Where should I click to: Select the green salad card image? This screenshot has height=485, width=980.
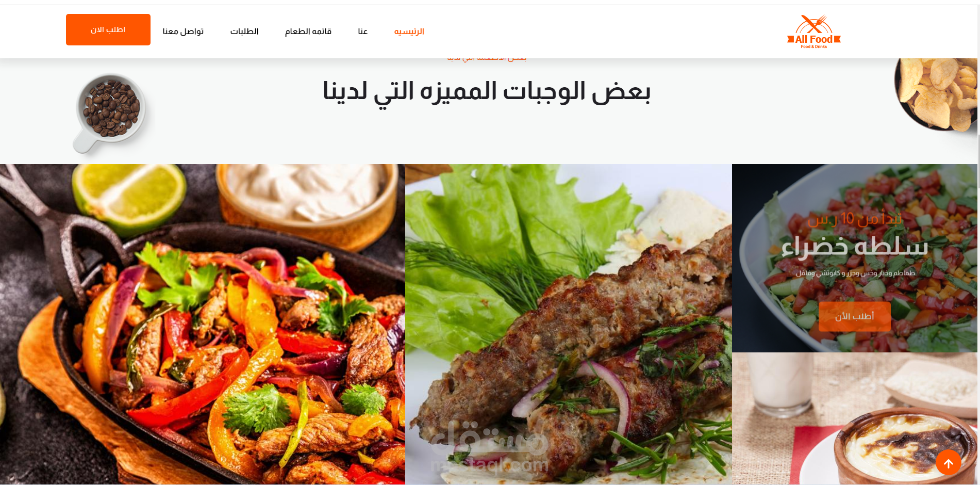pyautogui.click(x=854, y=258)
